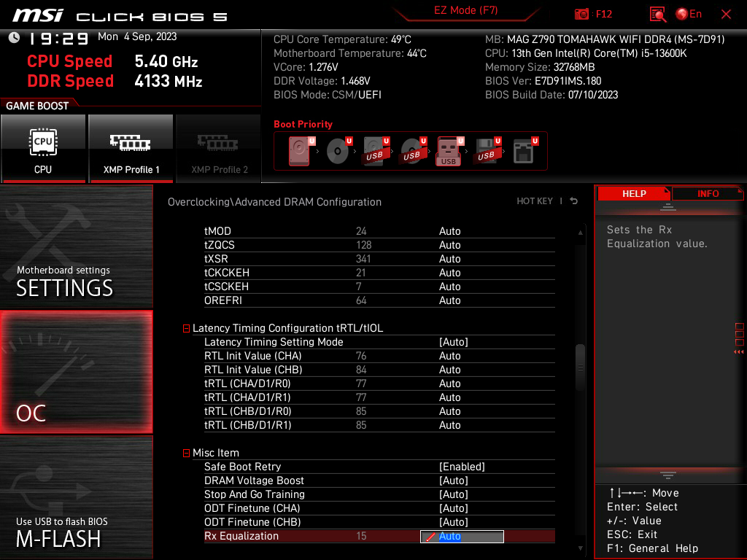
Task: Select the network boot device icon
Action: 525,151
